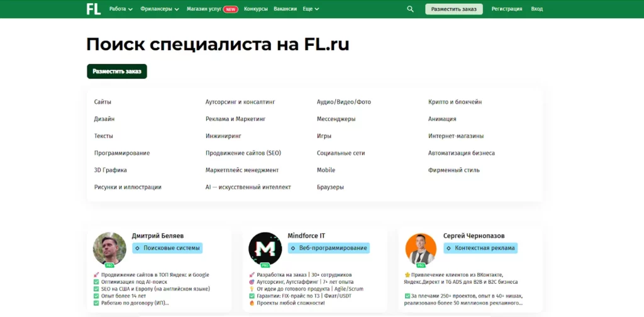Click PRO badge under Mindforce IT avatar

coord(265,265)
